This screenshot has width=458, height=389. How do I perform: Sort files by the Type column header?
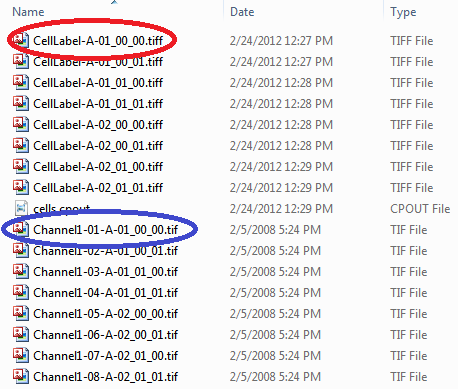(403, 12)
